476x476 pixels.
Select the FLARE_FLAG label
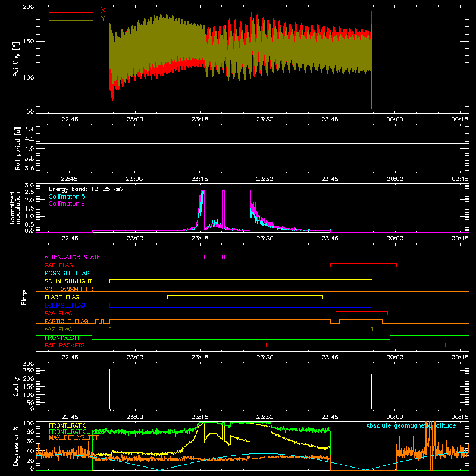pos(62,297)
